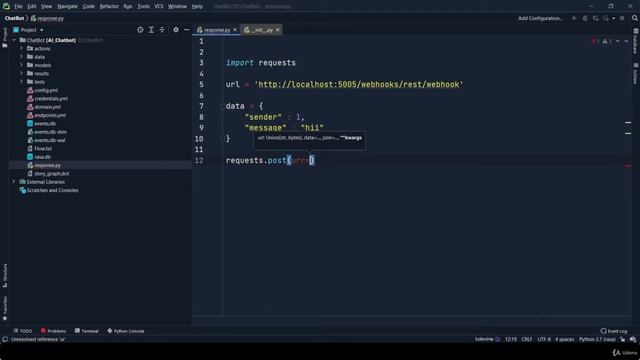Close the __init__.py editor tab

tap(278, 30)
